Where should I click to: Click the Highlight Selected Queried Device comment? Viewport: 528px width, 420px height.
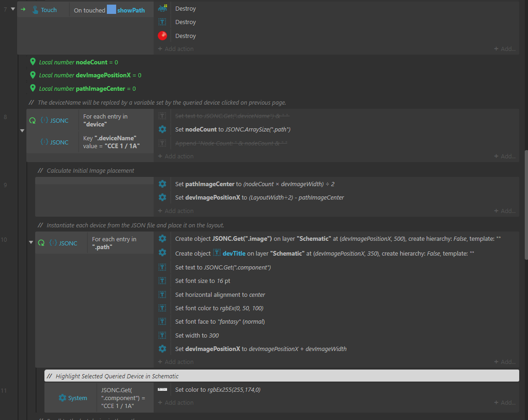[x=116, y=376]
